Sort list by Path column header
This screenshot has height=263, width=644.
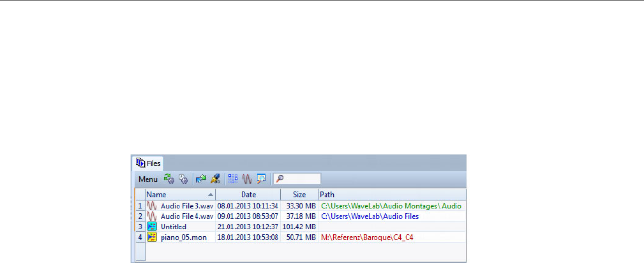point(392,194)
